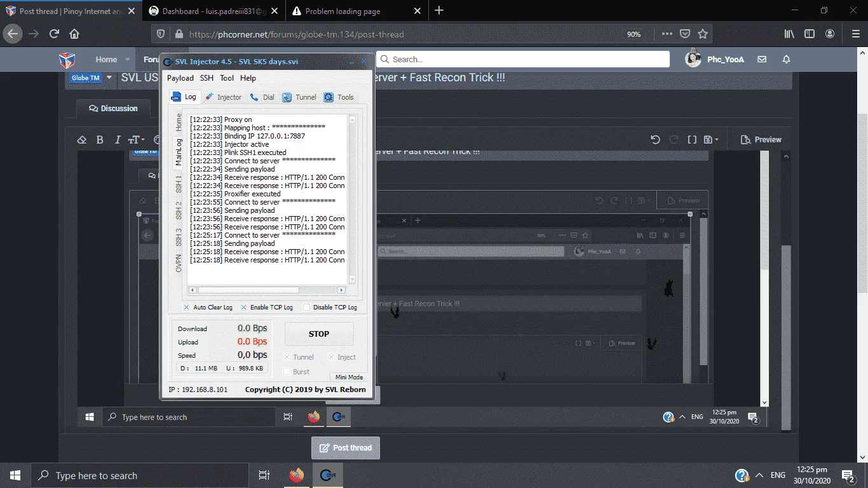Open text size dropdown in editor
This screenshot has height=488, width=868.
tap(137, 140)
